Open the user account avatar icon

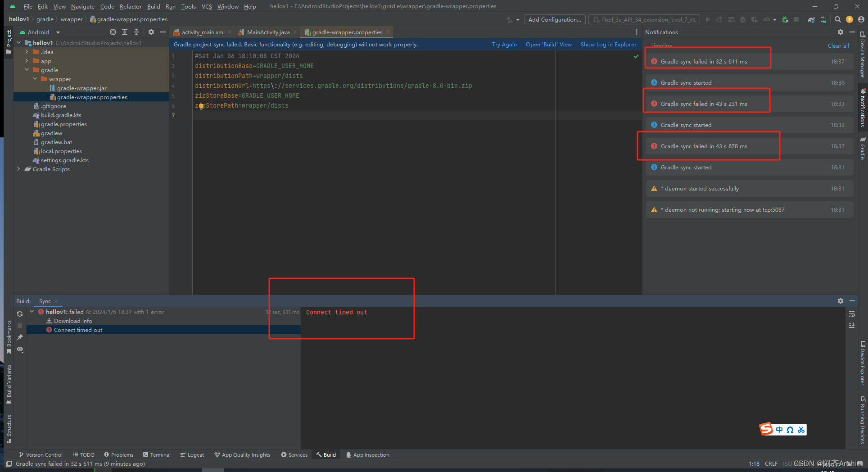click(x=861, y=19)
